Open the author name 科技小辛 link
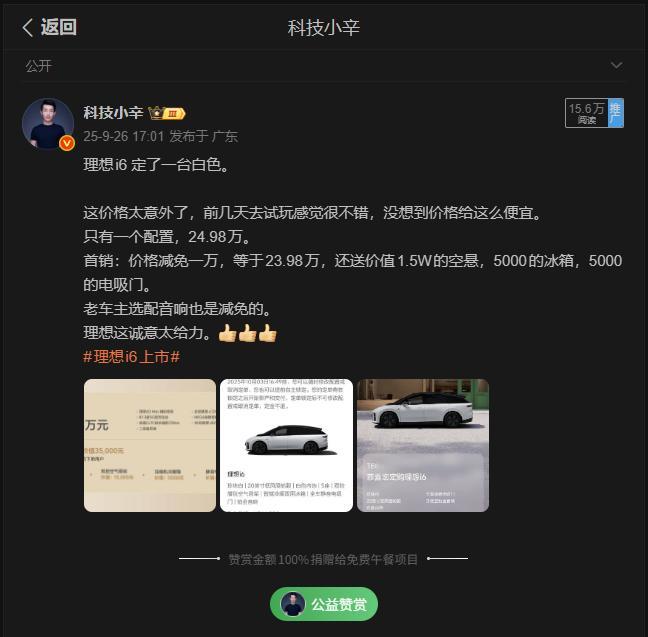 pos(113,112)
